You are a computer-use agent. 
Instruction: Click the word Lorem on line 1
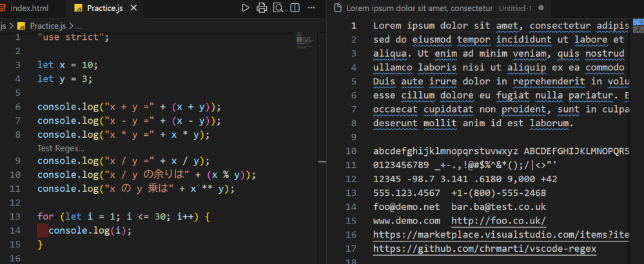pos(387,26)
